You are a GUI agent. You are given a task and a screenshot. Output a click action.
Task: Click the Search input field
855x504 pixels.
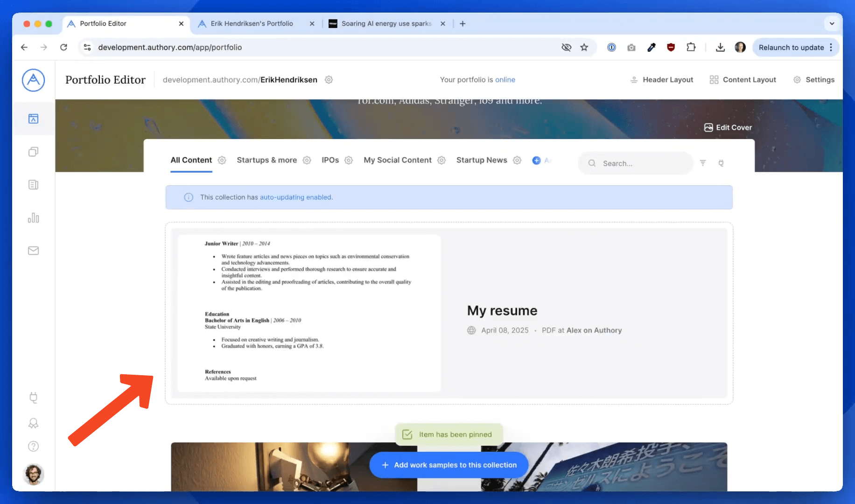(x=636, y=163)
